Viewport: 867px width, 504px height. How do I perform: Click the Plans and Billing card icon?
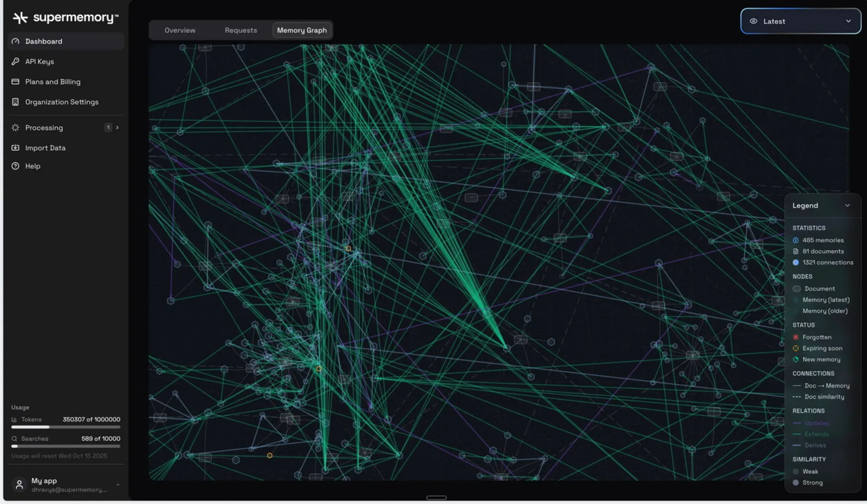15,82
